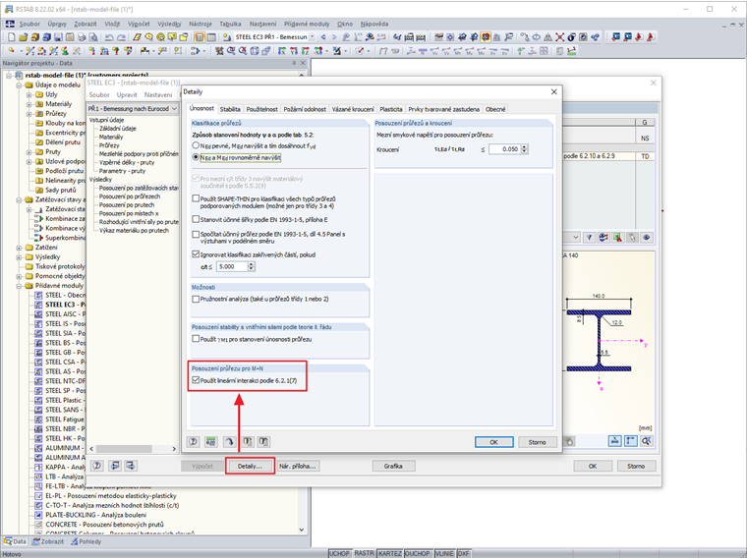Enable 'Stanovit účinné šířky podle EN 1993-1-5' checkbox
Screen dimensions: 747x560
click(196, 219)
